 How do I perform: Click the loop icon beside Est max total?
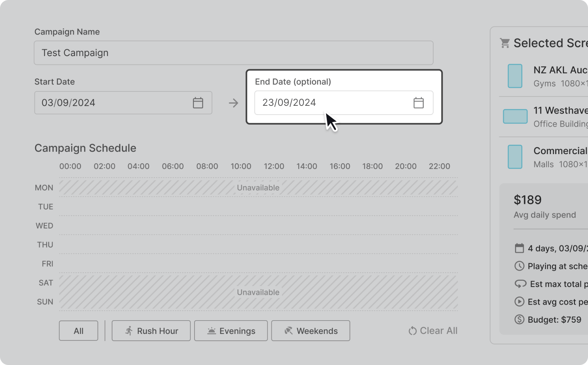click(520, 284)
